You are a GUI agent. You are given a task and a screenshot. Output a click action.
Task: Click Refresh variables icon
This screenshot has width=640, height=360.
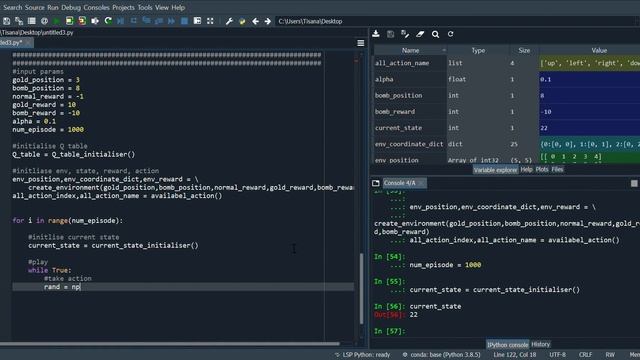point(450,34)
